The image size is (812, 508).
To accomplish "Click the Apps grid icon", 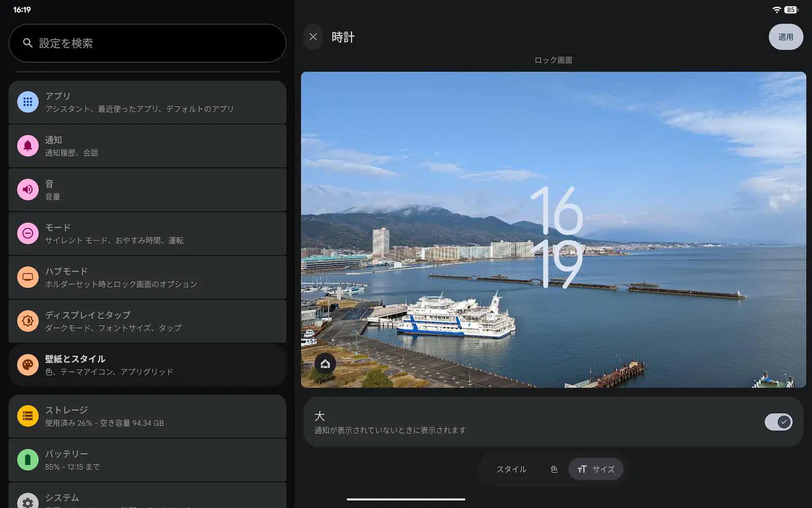I will [x=28, y=102].
